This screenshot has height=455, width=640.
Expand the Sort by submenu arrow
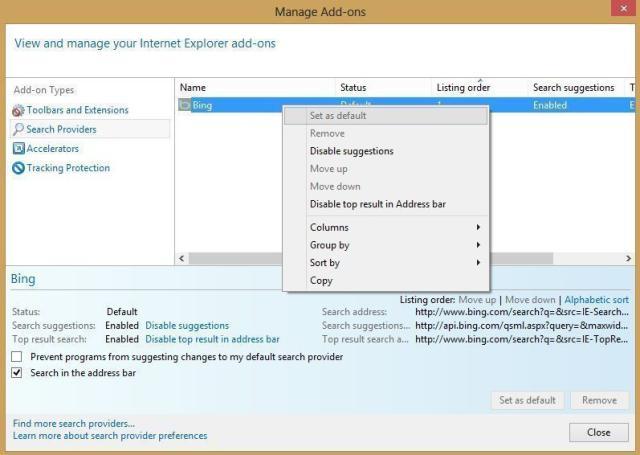(x=478, y=262)
